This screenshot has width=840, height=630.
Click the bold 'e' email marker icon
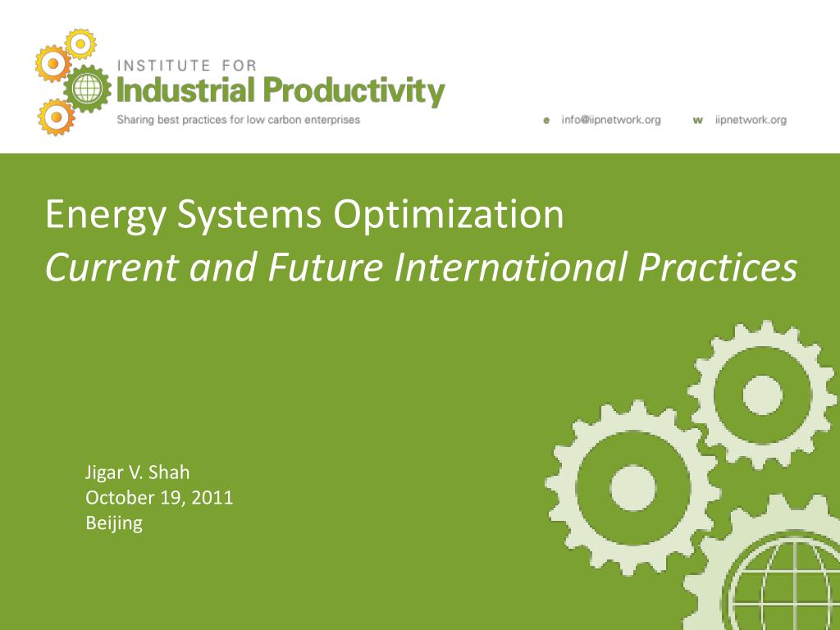pos(546,121)
